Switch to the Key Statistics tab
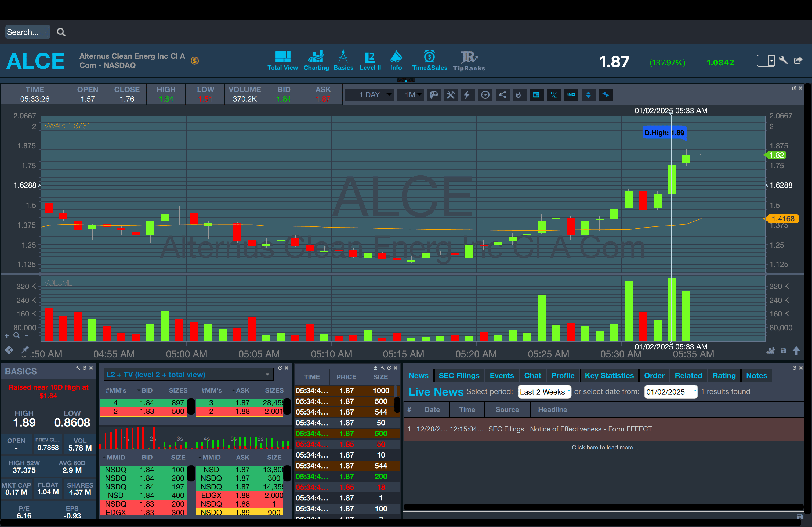The height and width of the screenshot is (527, 812). 609,376
